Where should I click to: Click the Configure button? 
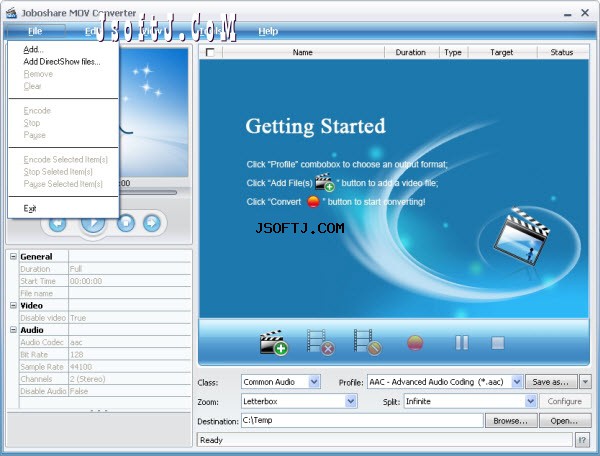click(x=564, y=401)
